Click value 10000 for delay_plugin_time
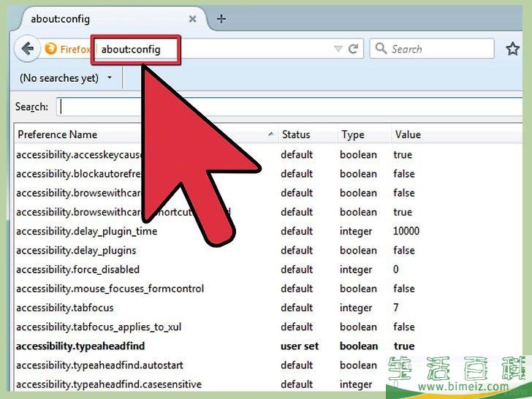 pyautogui.click(x=406, y=231)
